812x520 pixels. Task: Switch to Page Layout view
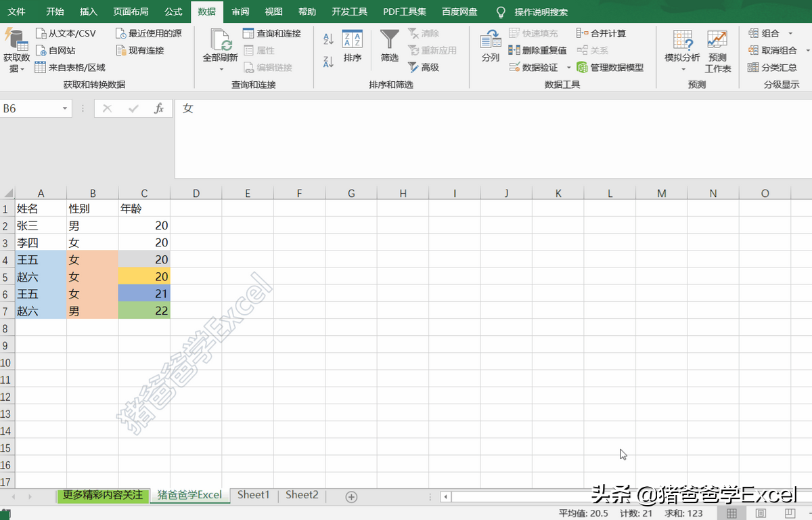click(761, 513)
